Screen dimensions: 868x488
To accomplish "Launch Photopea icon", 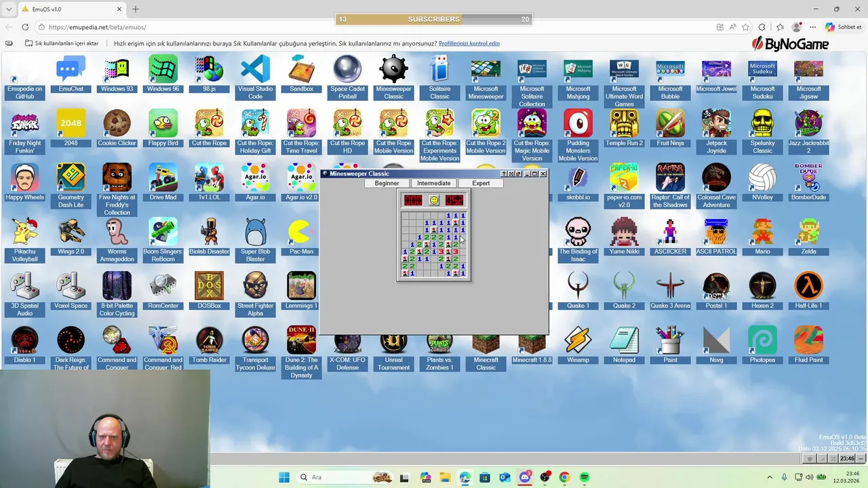I will 763,346.
